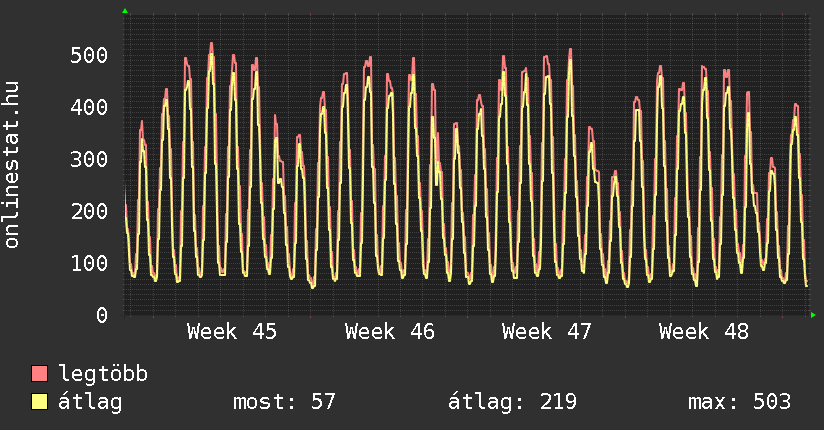Select the 200 y-axis tick label
The image size is (824, 430).
(89, 211)
